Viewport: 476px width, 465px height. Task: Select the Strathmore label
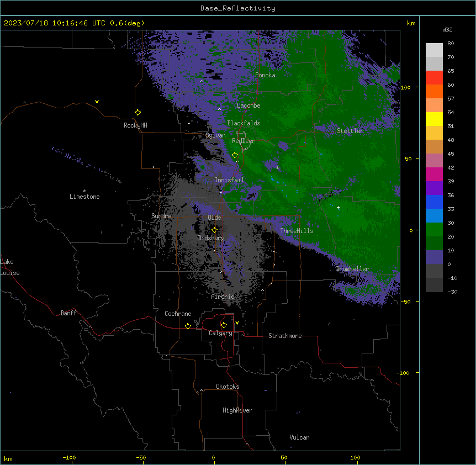(285, 336)
